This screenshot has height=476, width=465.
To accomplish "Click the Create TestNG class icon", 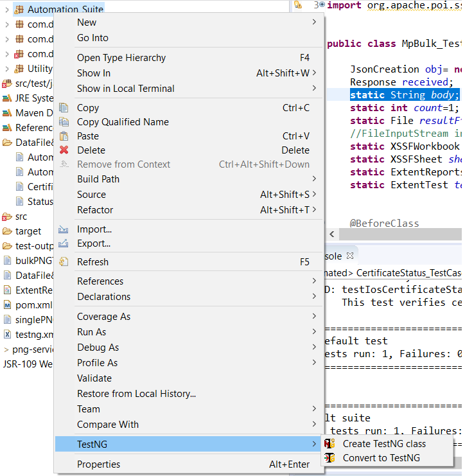I will pyautogui.click(x=329, y=444).
